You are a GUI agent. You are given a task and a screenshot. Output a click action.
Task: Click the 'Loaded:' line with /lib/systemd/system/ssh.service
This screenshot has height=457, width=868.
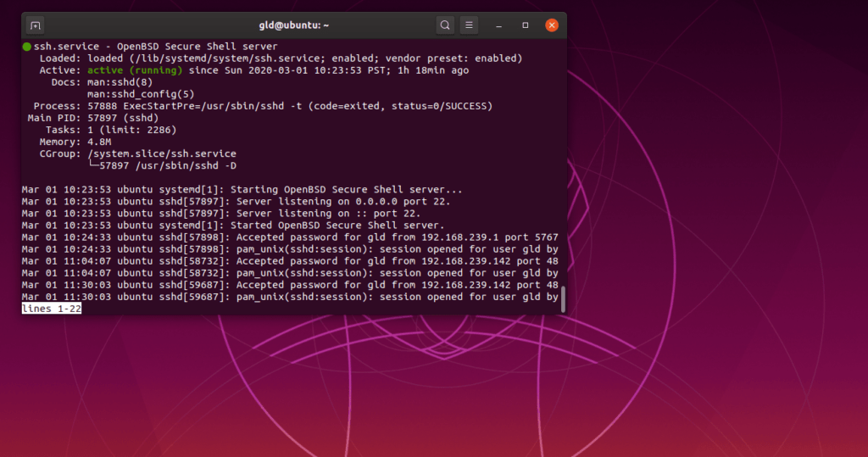coord(281,59)
